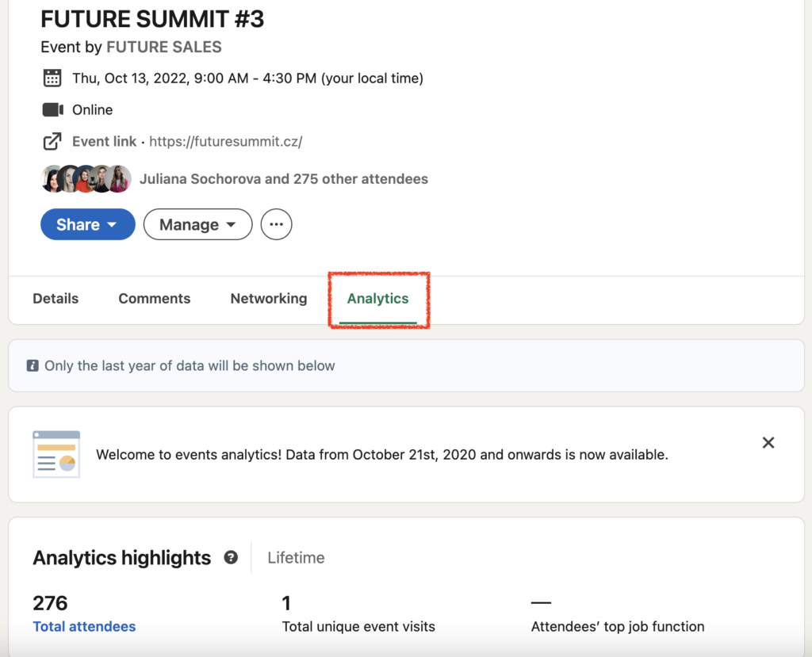Image resolution: width=812 pixels, height=657 pixels.
Task: Click the Analytics highlights heading
Action: pyautogui.click(x=121, y=558)
